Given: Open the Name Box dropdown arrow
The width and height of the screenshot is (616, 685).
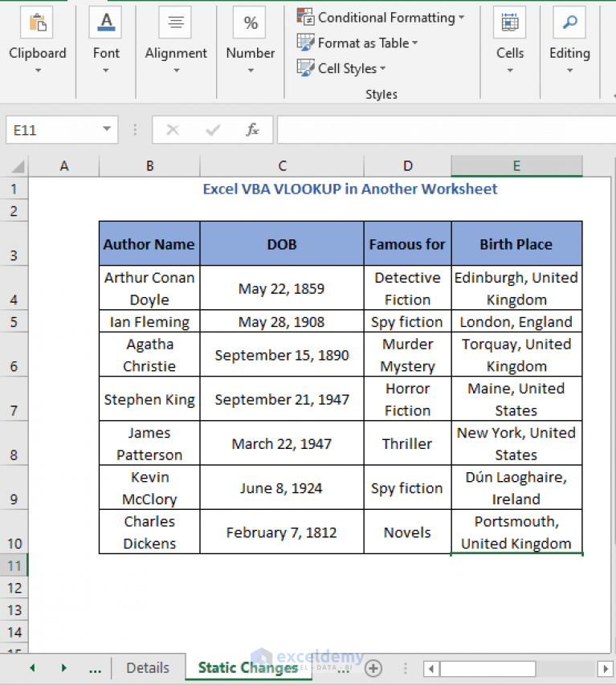Looking at the screenshot, I should tap(107, 128).
